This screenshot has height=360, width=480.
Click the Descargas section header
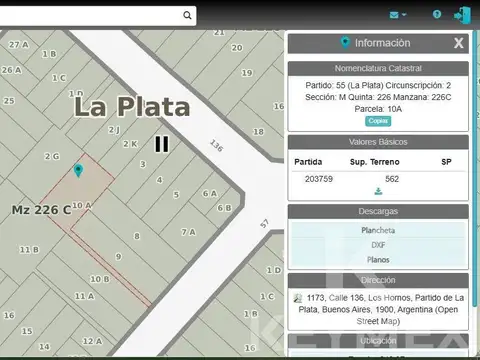(x=378, y=211)
